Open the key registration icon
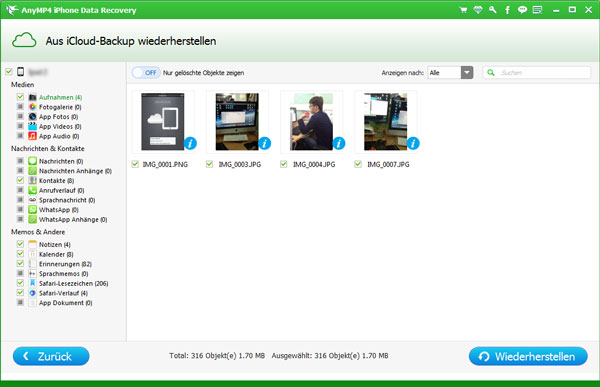 tap(492, 10)
